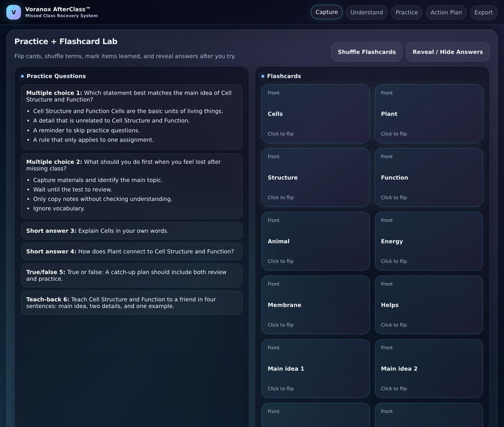Go to the Practice tab
504x427 pixels.
[406, 12]
